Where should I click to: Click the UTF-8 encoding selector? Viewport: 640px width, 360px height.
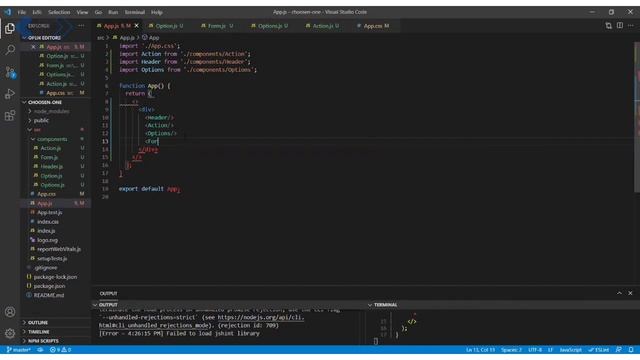535,350
